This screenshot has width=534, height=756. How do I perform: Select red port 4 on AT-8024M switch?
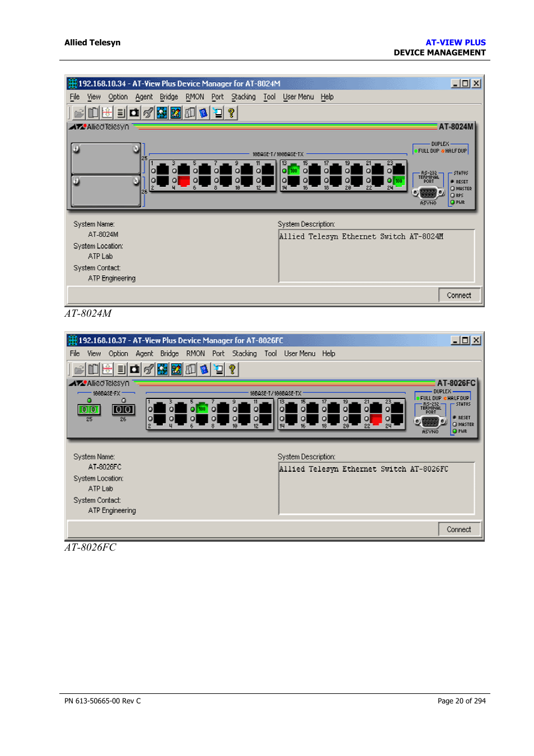[x=184, y=181]
